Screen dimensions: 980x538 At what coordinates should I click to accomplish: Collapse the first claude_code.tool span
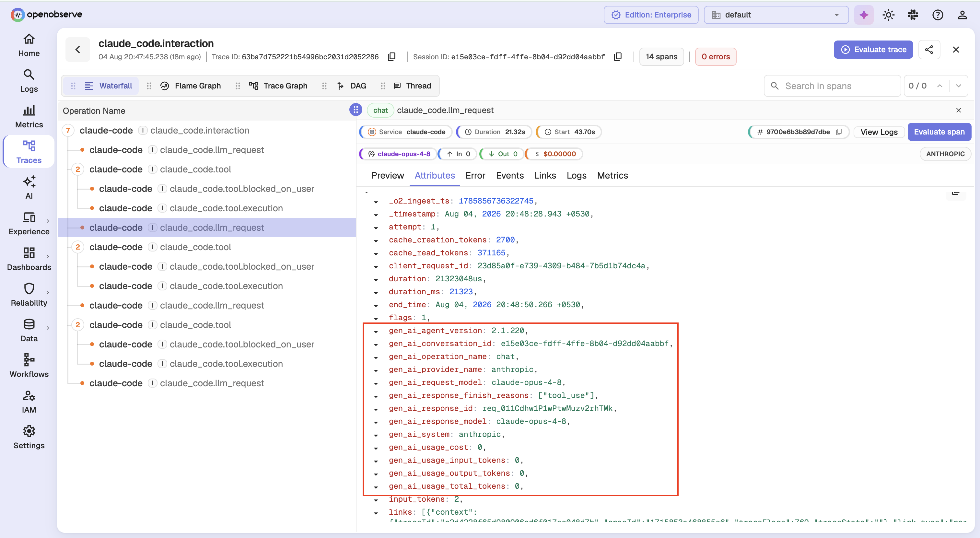click(77, 169)
